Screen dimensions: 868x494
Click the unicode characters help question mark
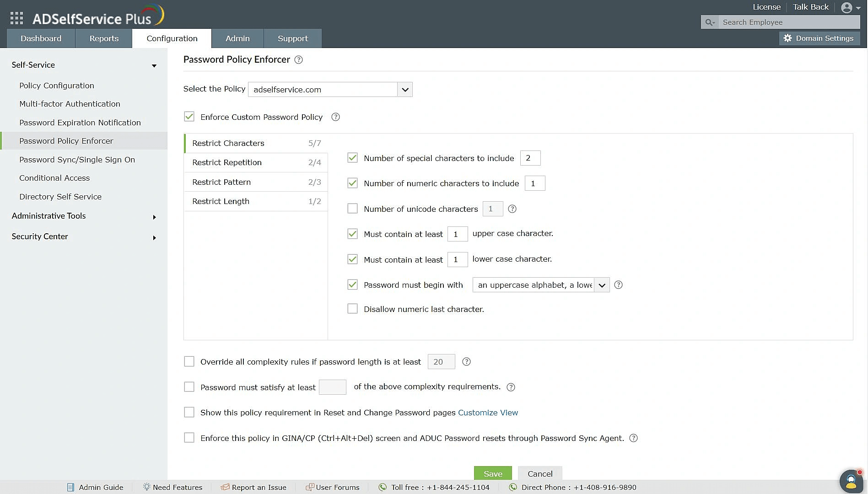[512, 209]
